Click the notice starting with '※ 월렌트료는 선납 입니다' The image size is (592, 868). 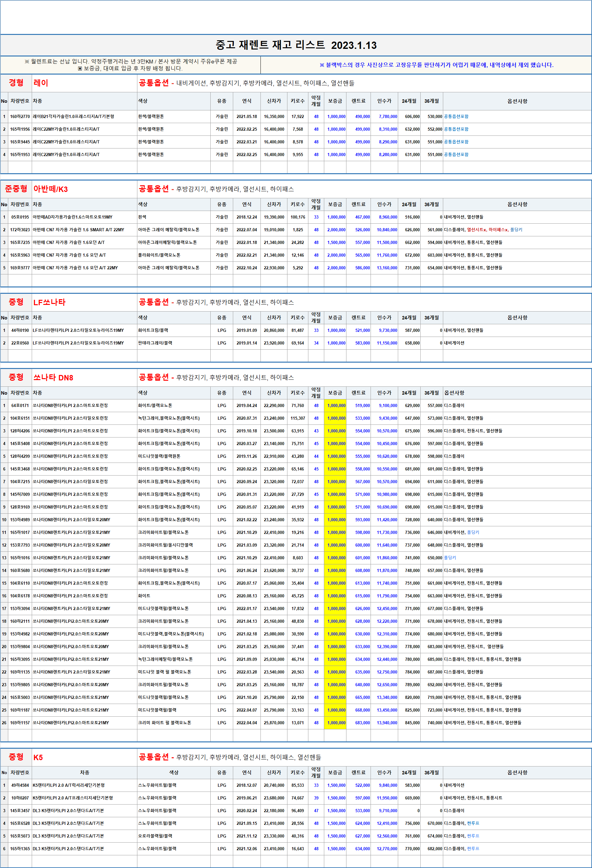pos(130,65)
